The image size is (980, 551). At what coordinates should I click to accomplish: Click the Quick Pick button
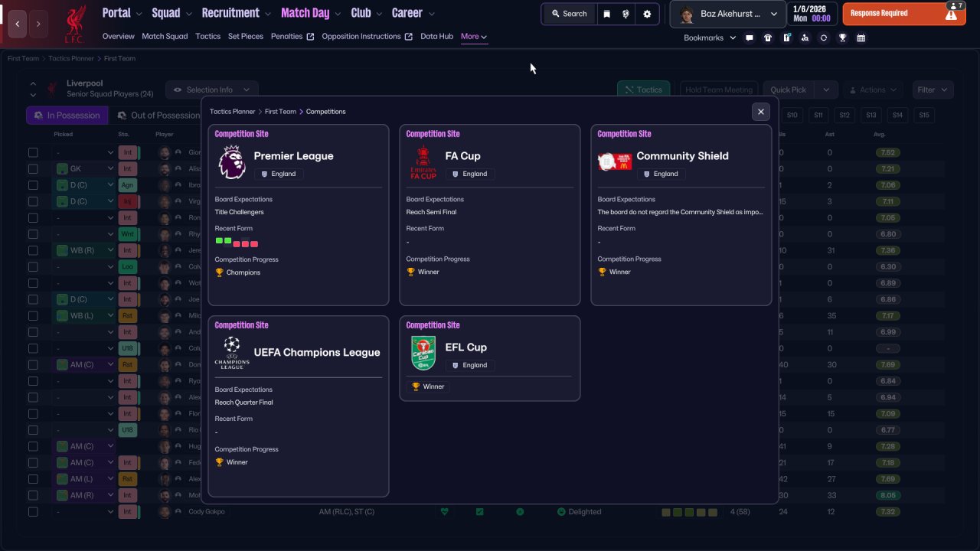pyautogui.click(x=788, y=90)
